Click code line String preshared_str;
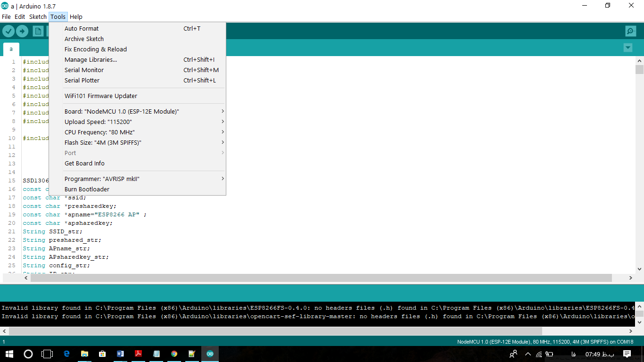The height and width of the screenshot is (362, 644). point(62,240)
